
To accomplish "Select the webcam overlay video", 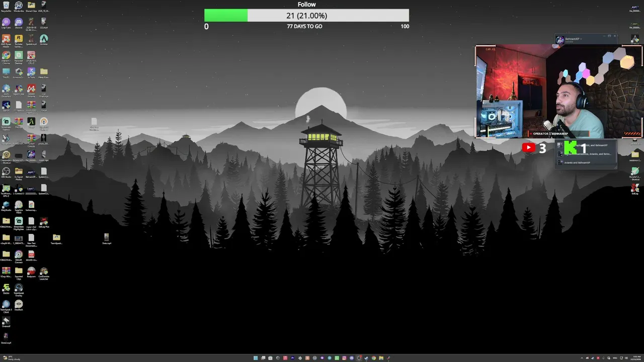I will point(559,92).
